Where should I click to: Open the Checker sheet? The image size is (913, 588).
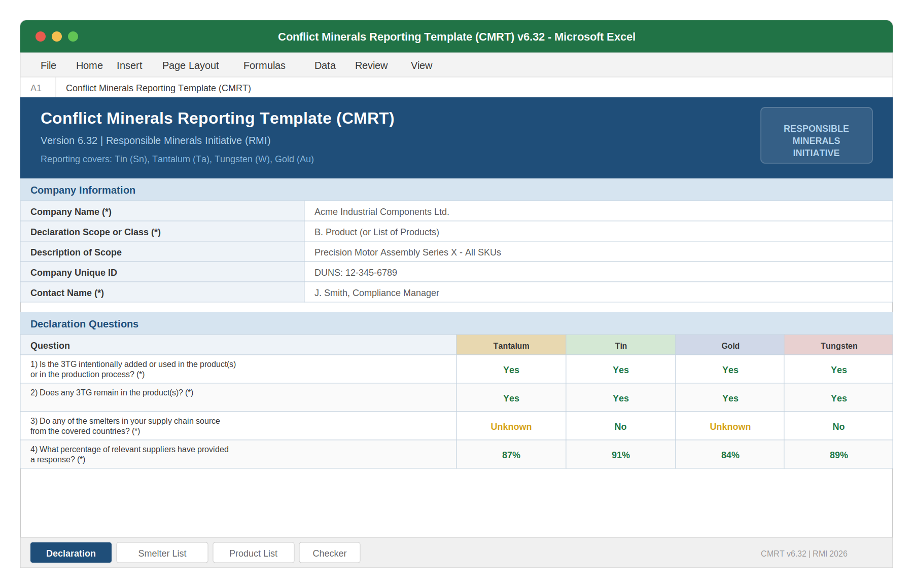click(x=330, y=553)
